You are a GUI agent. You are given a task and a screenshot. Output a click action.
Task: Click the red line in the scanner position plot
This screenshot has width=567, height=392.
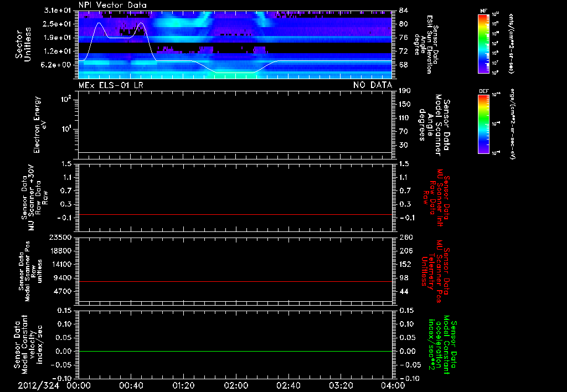click(235, 281)
